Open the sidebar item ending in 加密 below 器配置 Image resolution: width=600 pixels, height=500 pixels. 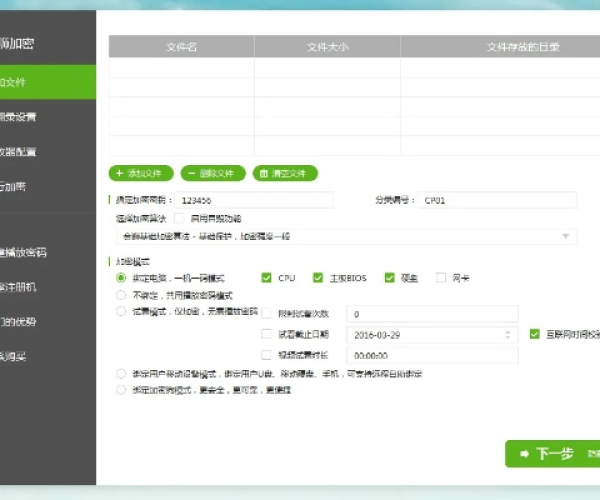pos(48,187)
